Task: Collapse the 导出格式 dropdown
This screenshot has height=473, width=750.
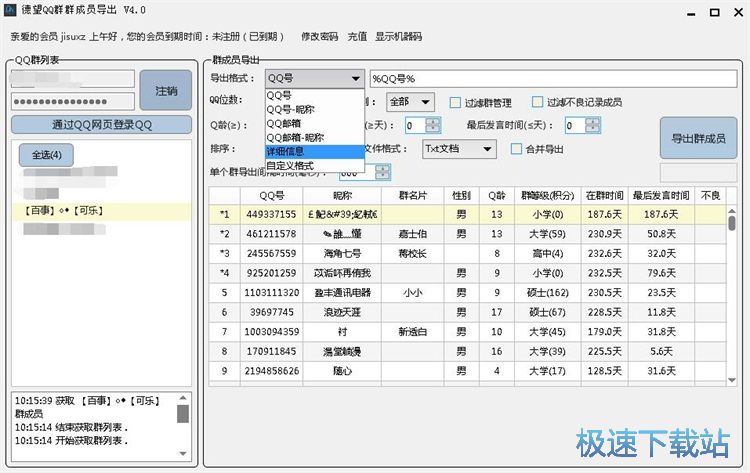Action: pos(356,78)
